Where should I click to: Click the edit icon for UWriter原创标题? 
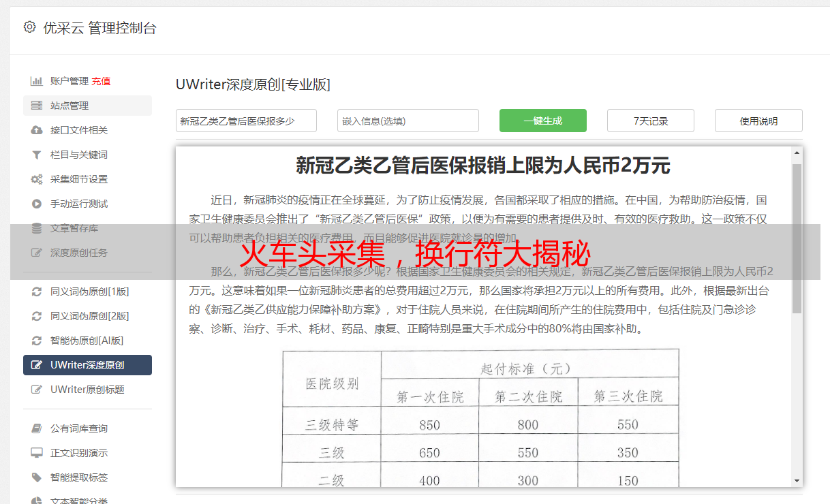coord(37,390)
